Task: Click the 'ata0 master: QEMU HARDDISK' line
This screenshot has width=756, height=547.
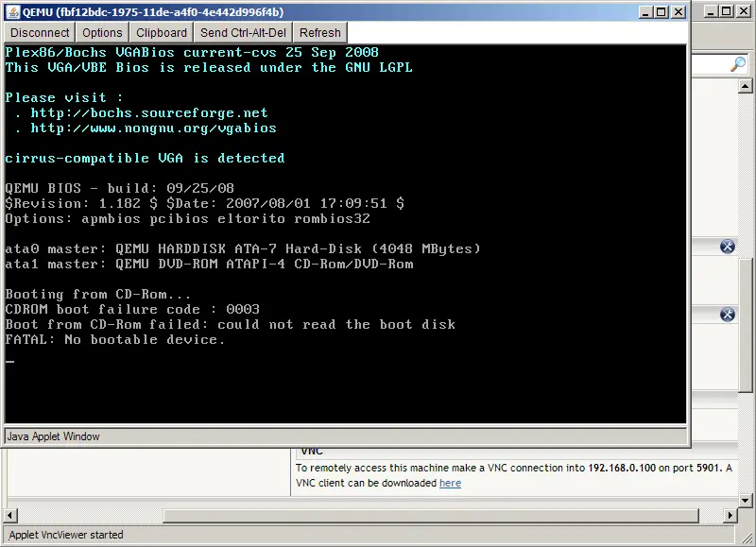Action: [x=243, y=248]
